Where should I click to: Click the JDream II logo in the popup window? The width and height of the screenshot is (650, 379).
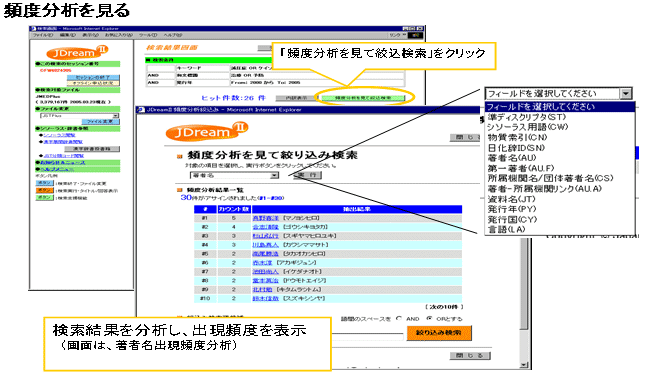[206, 131]
